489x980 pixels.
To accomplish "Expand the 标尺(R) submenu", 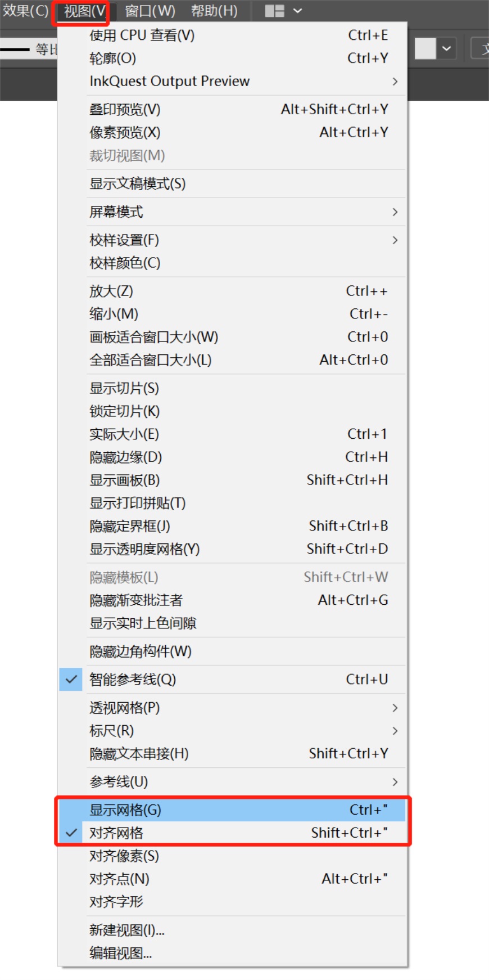I will point(232,730).
